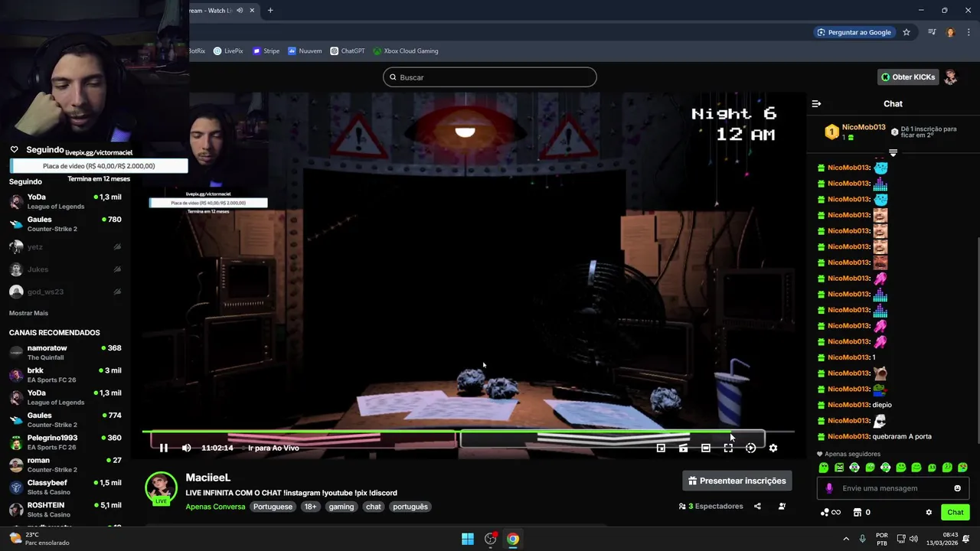This screenshot has width=980, height=551.
Task: Open emoji picker in chat input
Action: tap(957, 488)
